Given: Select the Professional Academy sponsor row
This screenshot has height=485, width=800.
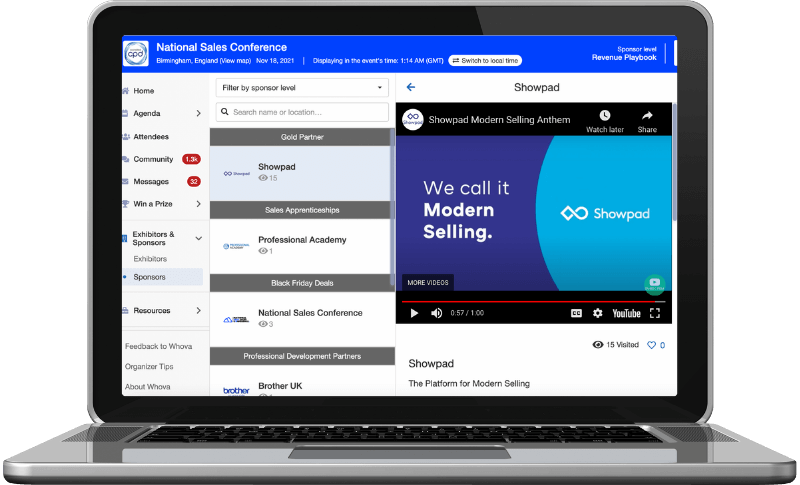Looking at the screenshot, I should pos(300,246).
